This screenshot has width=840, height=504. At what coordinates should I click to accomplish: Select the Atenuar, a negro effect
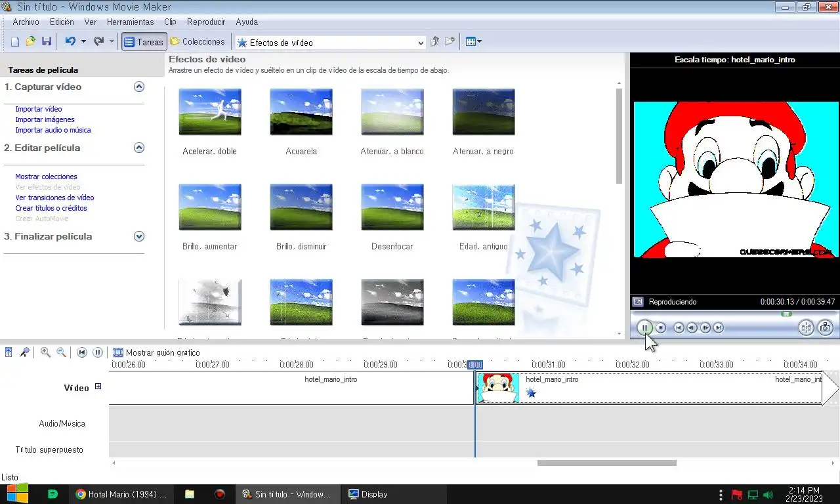tap(484, 112)
